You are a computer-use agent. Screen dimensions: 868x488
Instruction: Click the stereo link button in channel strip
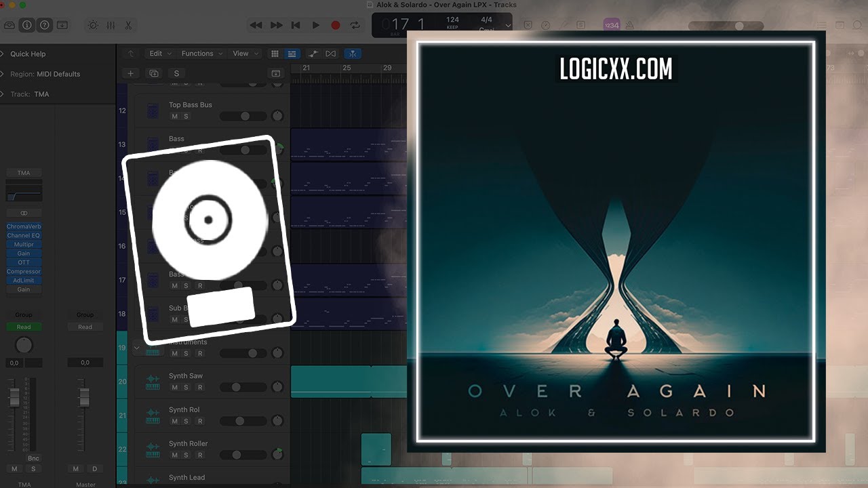coord(24,213)
